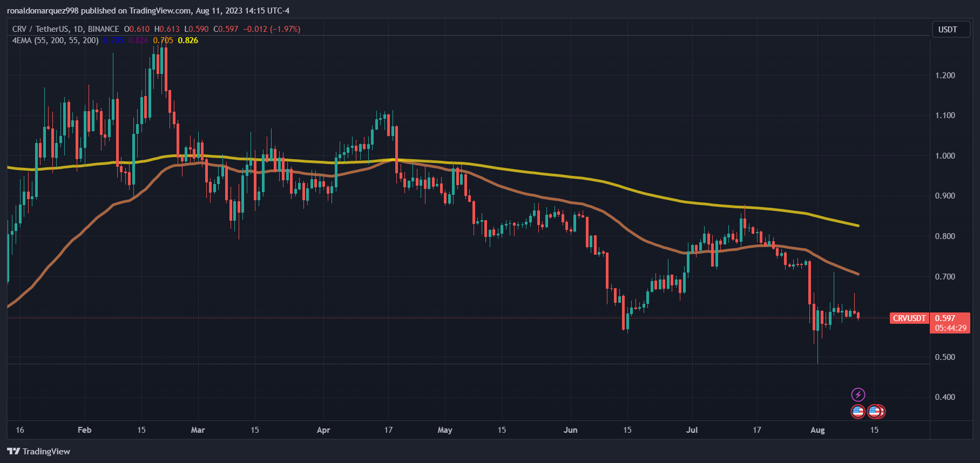The image size is (980, 463).
Task: Click the 1.200 price axis label
Action: (945, 76)
